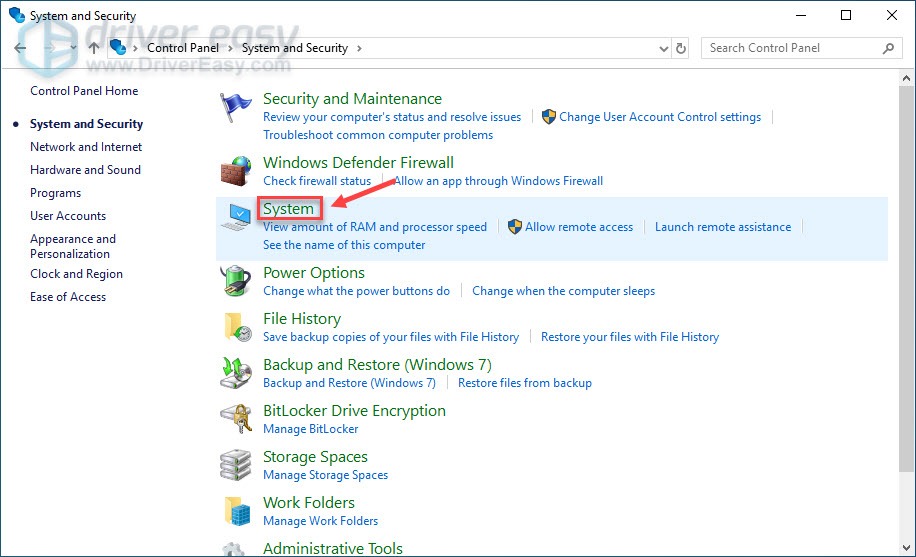Select System and Security in the breadcrumb path
This screenshot has height=557, width=916.
295,48
